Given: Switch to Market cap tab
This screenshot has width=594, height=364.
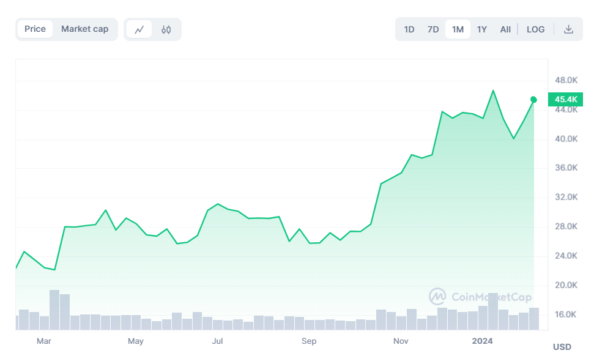Looking at the screenshot, I should [x=84, y=29].
